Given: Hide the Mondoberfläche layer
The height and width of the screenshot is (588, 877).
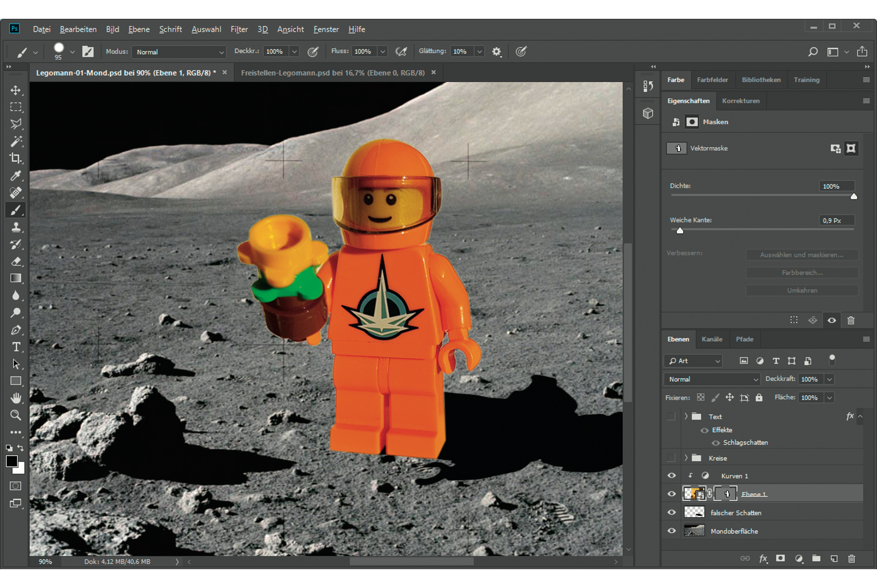Looking at the screenshot, I should click(671, 531).
